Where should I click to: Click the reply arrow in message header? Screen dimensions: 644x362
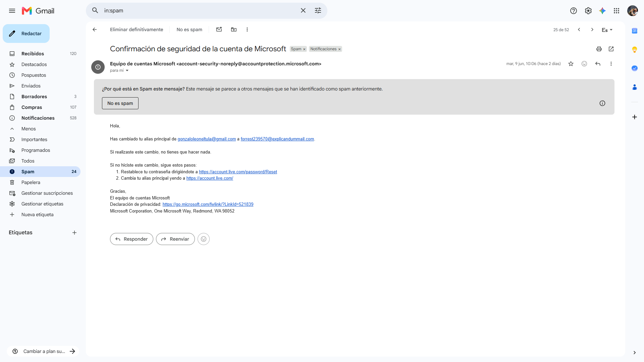tap(598, 64)
